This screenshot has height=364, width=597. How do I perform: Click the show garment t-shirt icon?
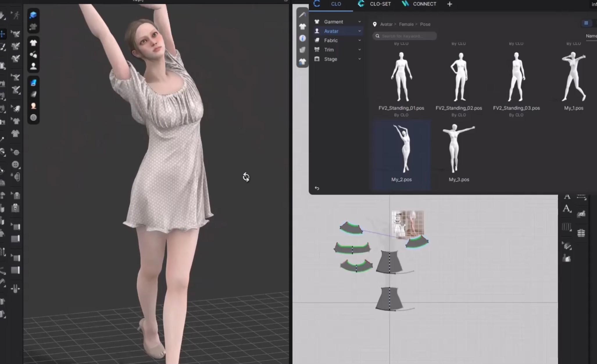click(33, 43)
